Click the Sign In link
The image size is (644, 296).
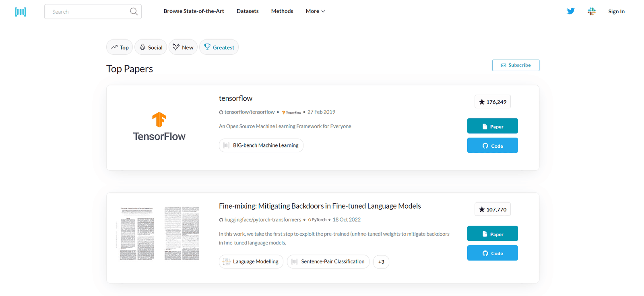coord(616,11)
